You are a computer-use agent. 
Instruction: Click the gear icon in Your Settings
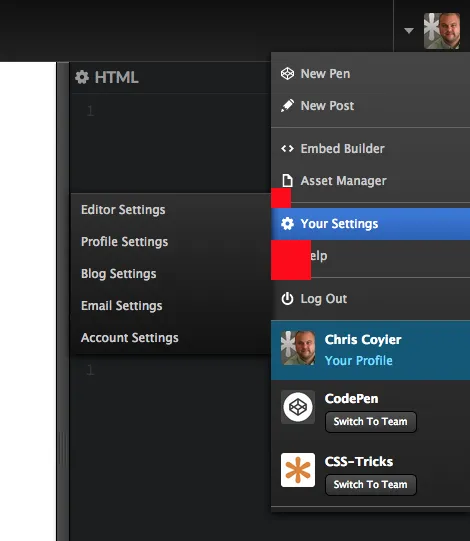click(287, 224)
